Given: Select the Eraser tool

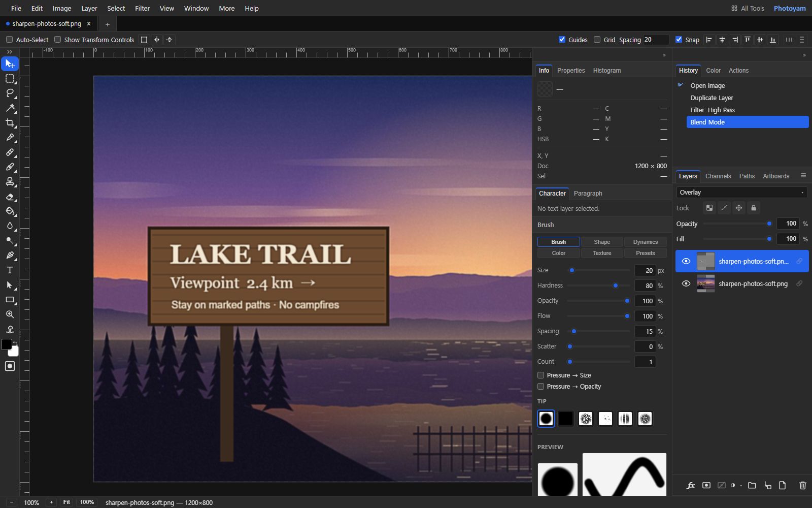Looking at the screenshot, I should [10, 197].
